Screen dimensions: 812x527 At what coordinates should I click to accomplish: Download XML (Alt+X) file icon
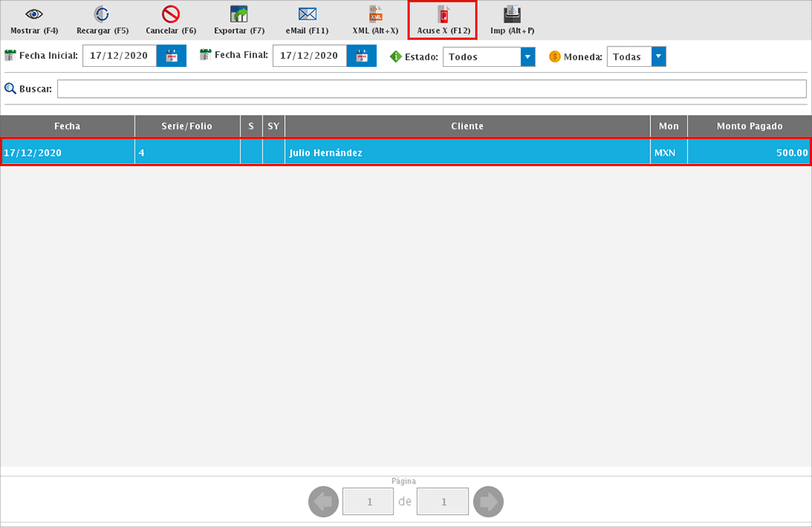click(375, 15)
